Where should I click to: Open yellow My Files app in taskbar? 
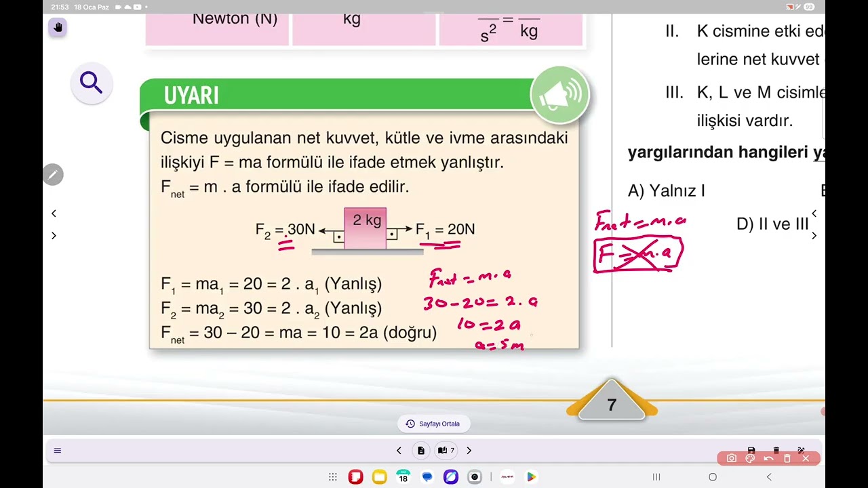pos(379,477)
